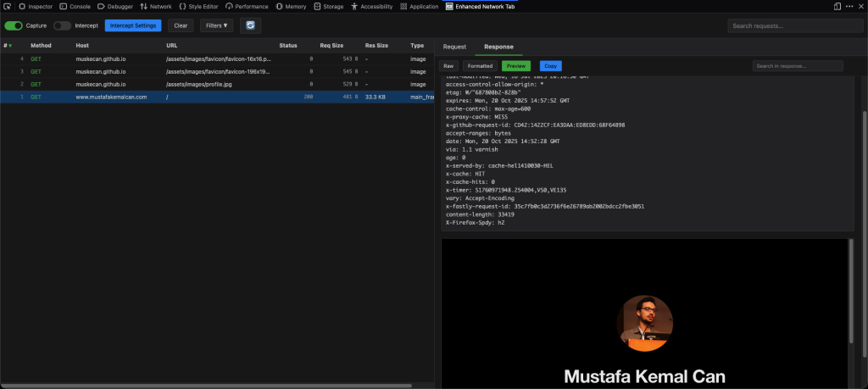Click the responsive design mode icon
Image resolution: width=868 pixels, height=389 pixels.
pyautogui.click(x=837, y=6)
